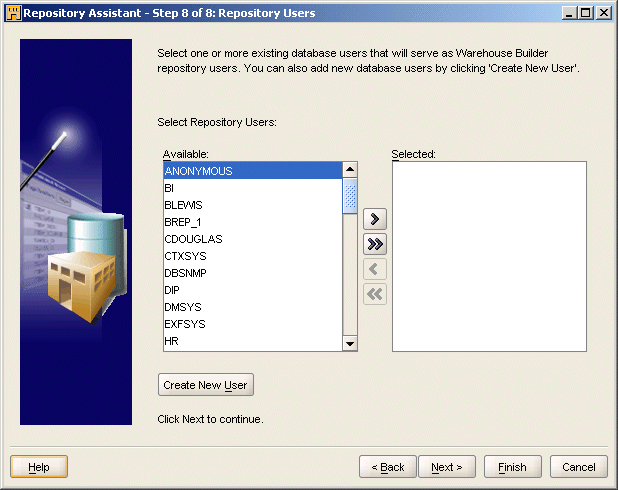
Task: Click the double left arrow remove-all button
Action: point(375,294)
